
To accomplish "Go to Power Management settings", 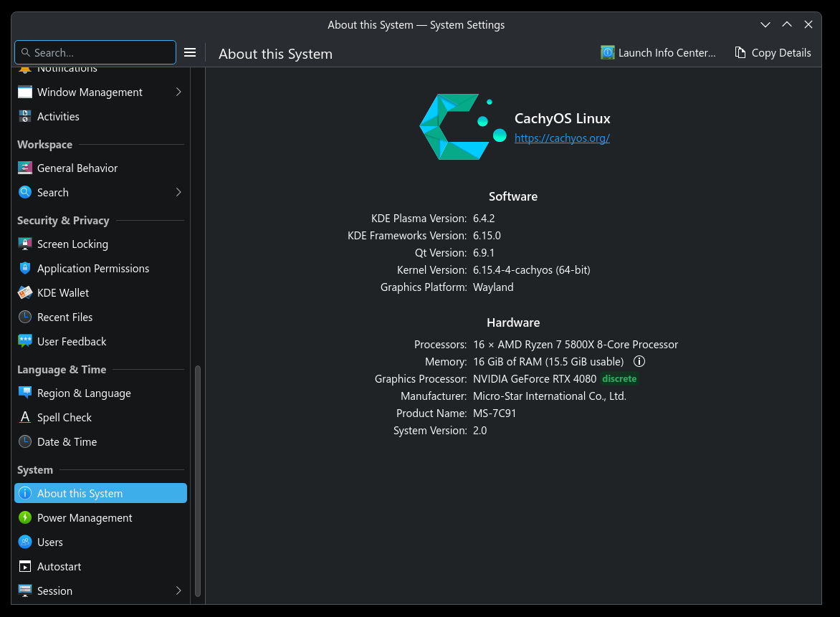I will 101,518.
